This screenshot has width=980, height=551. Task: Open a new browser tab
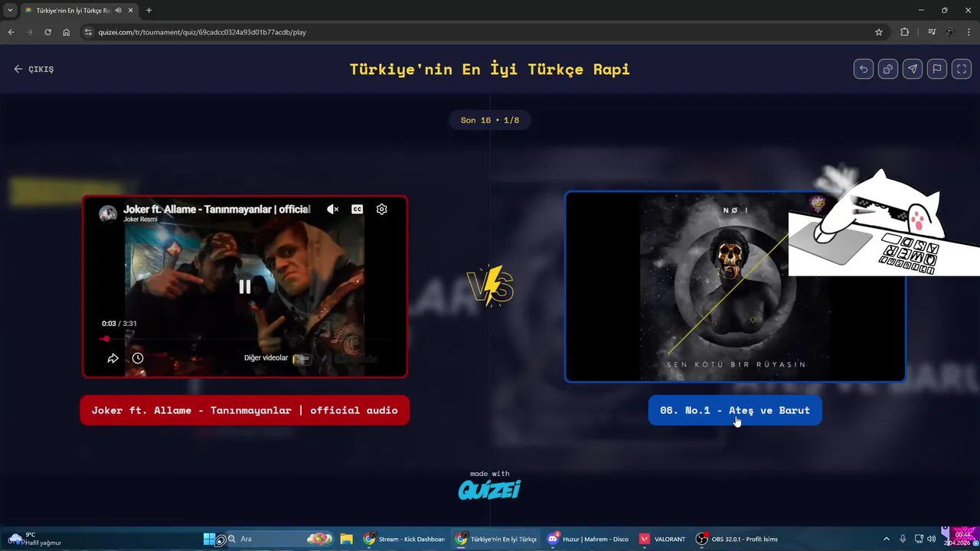coord(149,11)
